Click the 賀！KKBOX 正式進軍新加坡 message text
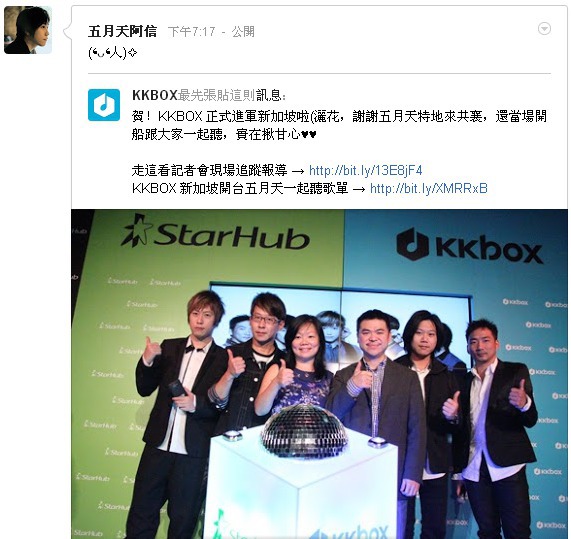The image size is (571, 539). click(x=339, y=125)
